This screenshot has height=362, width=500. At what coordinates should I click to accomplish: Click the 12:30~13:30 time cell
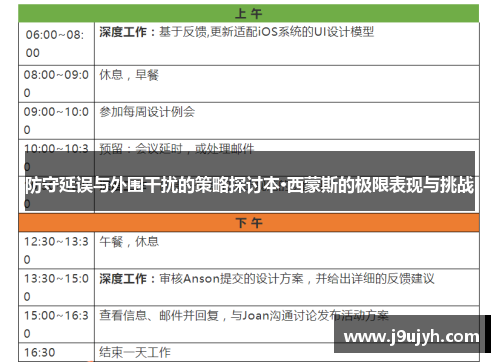(57, 250)
